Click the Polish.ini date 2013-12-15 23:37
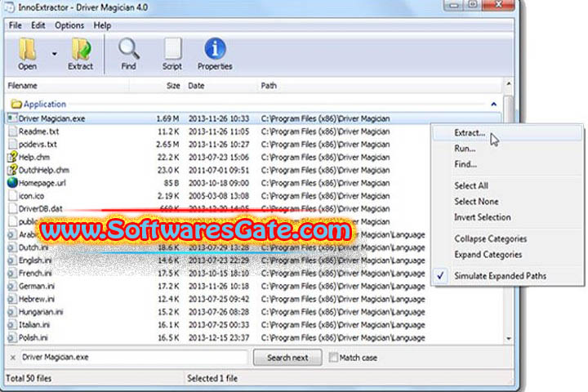 point(219,337)
